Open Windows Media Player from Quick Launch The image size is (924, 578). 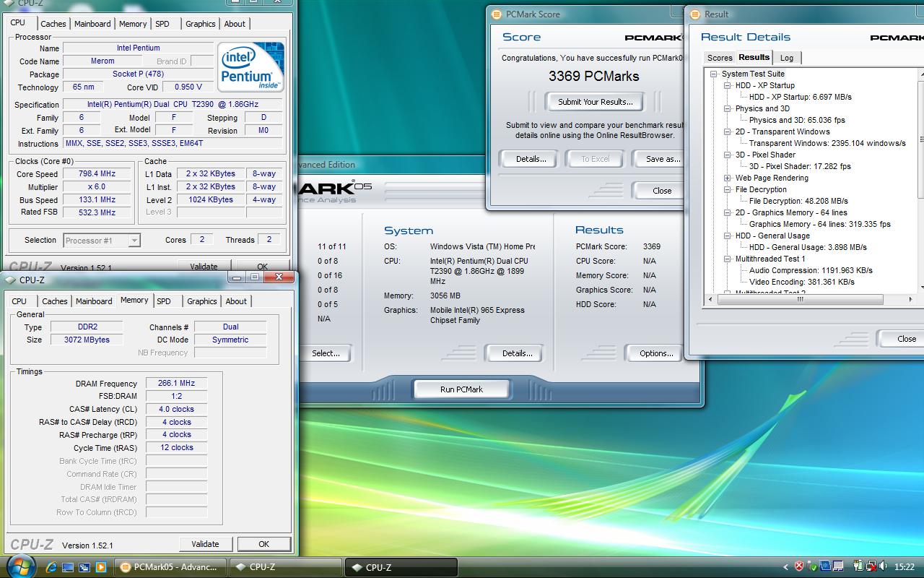101,567
